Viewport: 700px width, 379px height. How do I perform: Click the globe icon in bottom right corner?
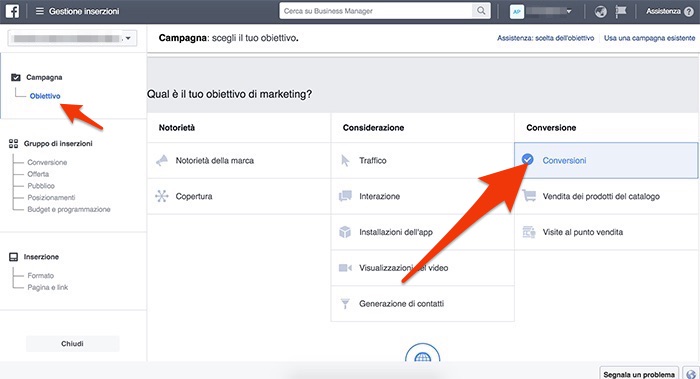(692, 374)
